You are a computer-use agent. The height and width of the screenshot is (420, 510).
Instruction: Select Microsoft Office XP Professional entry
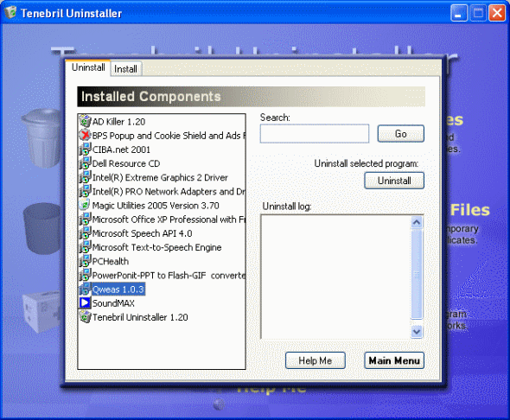pyautogui.click(x=169, y=220)
